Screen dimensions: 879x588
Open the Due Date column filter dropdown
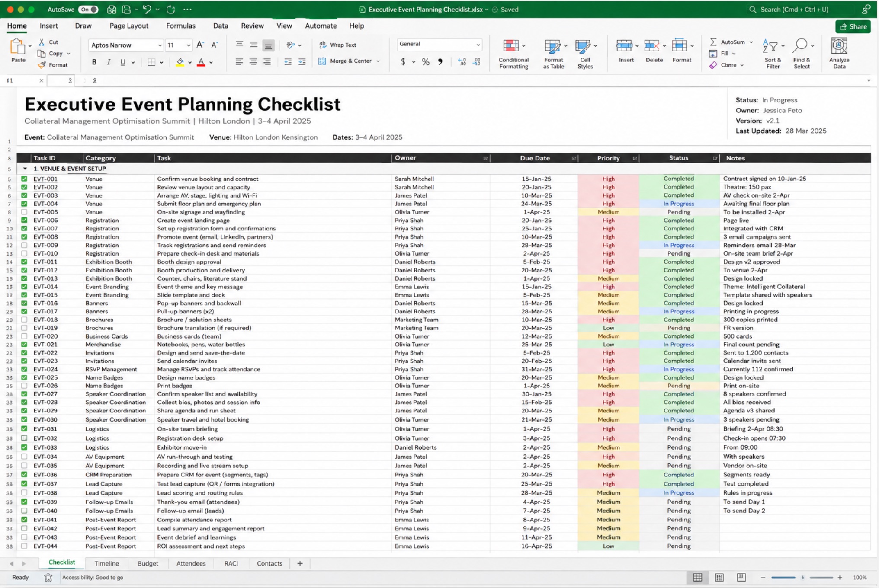pyautogui.click(x=574, y=159)
